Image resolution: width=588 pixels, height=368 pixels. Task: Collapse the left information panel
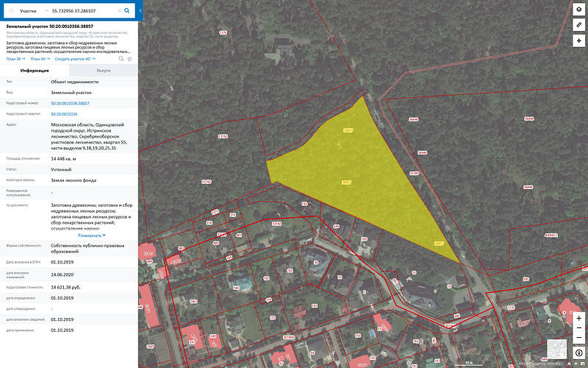[x=140, y=11]
